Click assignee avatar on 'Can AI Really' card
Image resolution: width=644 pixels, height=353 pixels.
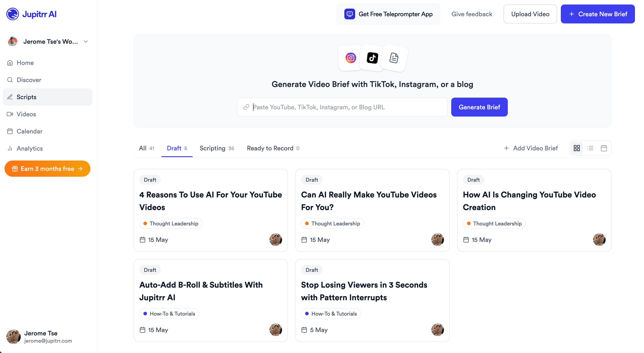pyautogui.click(x=437, y=240)
